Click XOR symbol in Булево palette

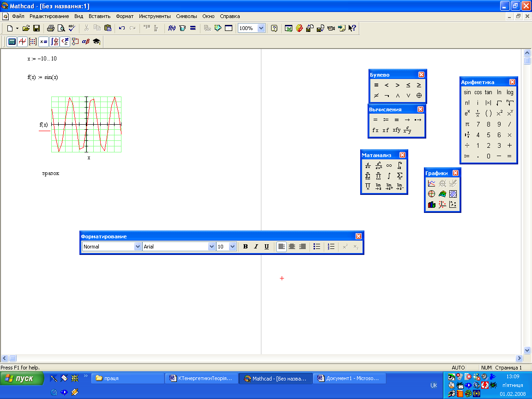[x=419, y=96]
